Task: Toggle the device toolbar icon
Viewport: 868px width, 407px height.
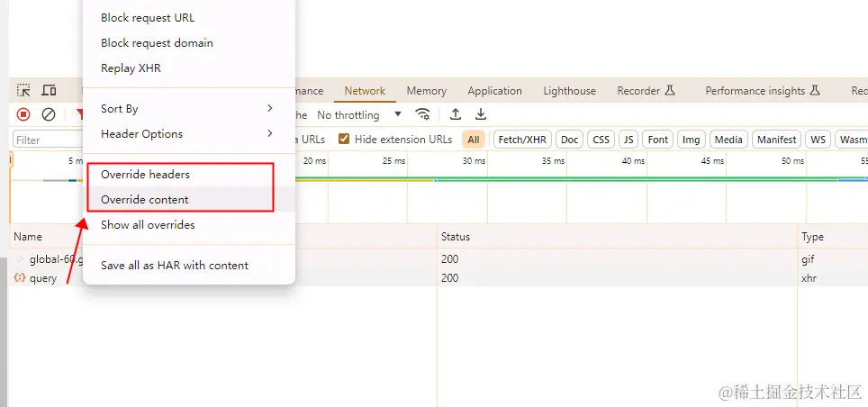Action: [x=50, y=90]
